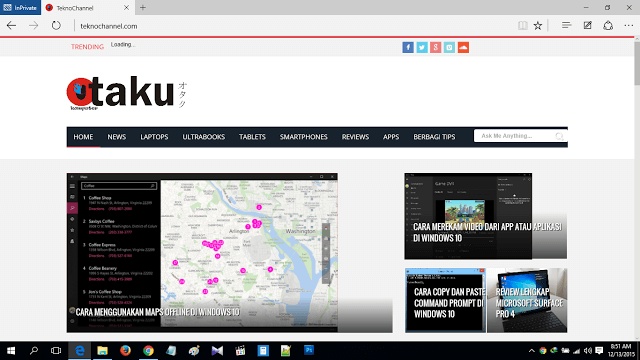Click the page vertical scrollbar
Image resolution: width=640 pixels, height=360 pixels.
[x=637, y=188]
